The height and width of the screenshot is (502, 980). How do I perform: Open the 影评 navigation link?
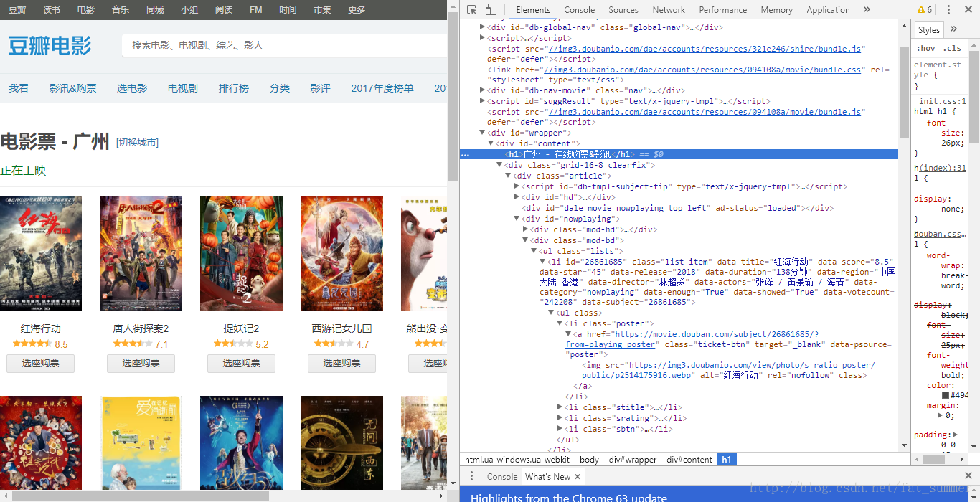pyautogui.click(x=320, y=88)
